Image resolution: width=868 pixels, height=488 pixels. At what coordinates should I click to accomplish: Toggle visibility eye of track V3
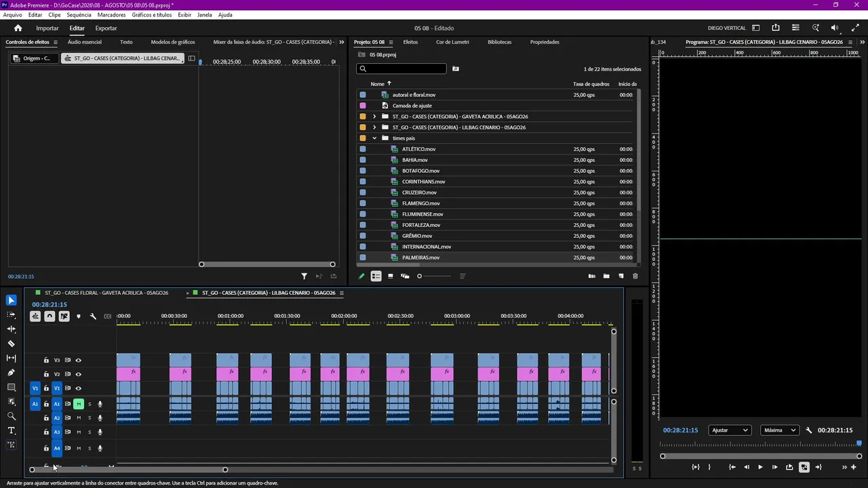tap(79, 360)
